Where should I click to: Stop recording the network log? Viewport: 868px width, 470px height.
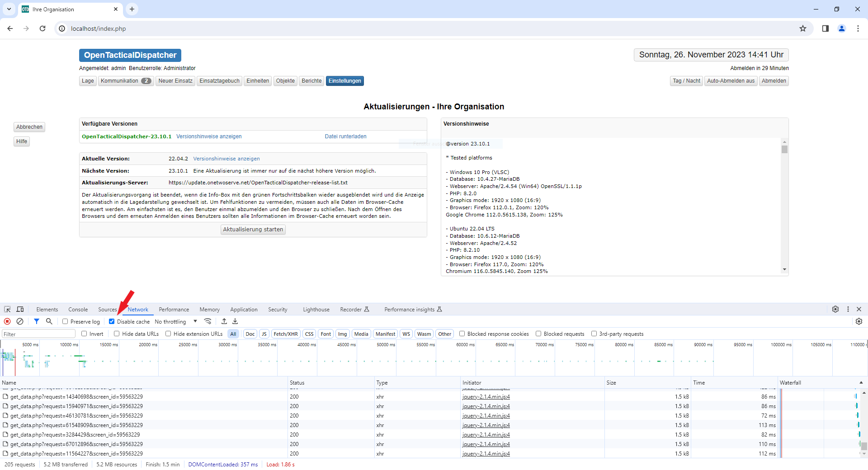(7, 321)
